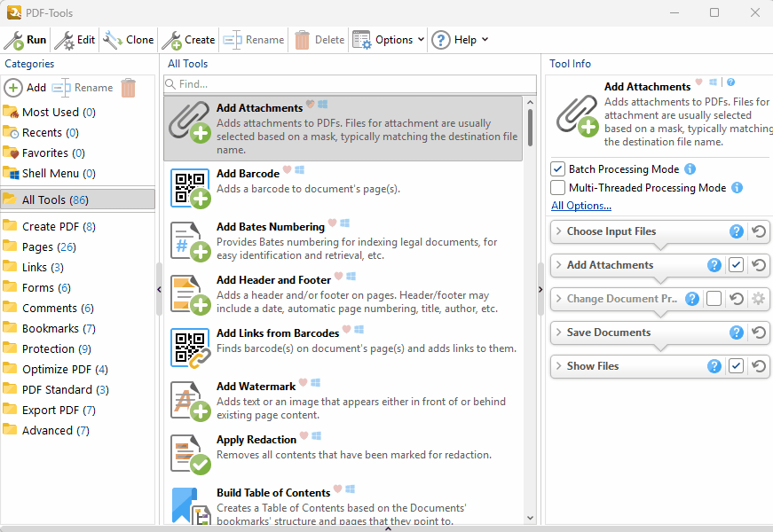Enable the Change Document Properties step checkbox
This screenshot has width=773, height=532.
(714, 299)
